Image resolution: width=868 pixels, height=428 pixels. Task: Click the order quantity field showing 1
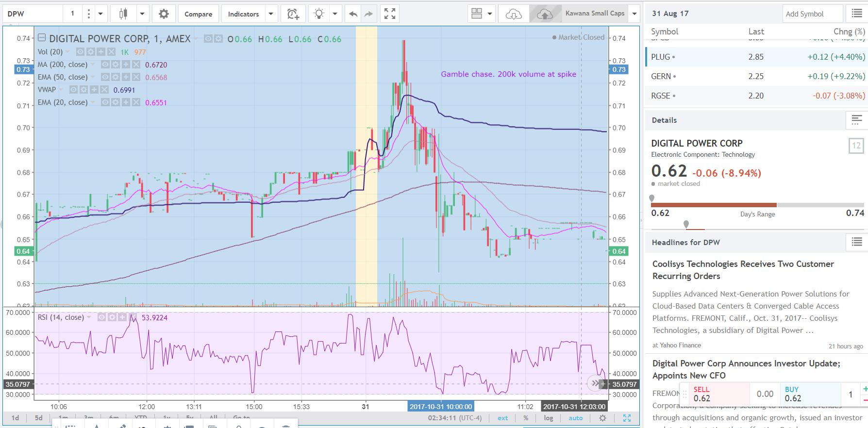coord(851,395)
